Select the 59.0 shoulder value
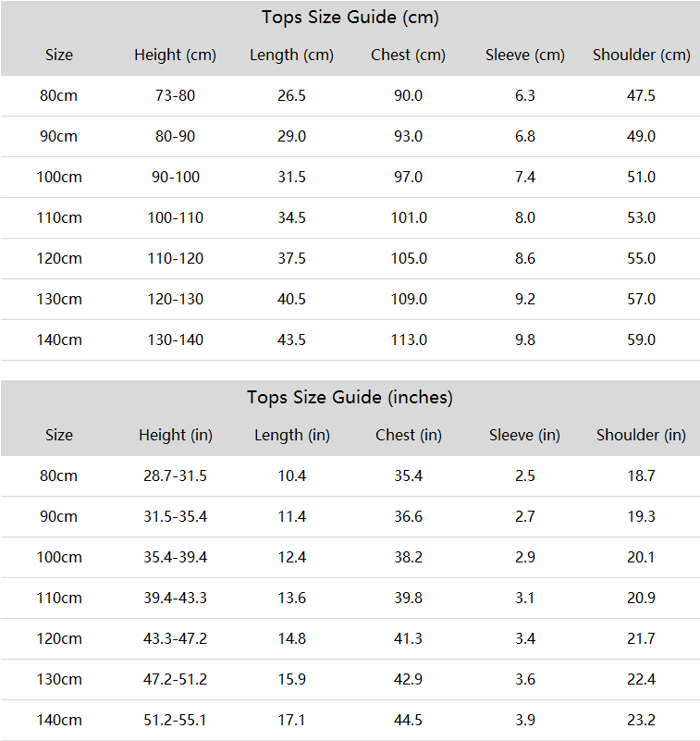Viewport: 700px width, 741px height. pos(642,340)
